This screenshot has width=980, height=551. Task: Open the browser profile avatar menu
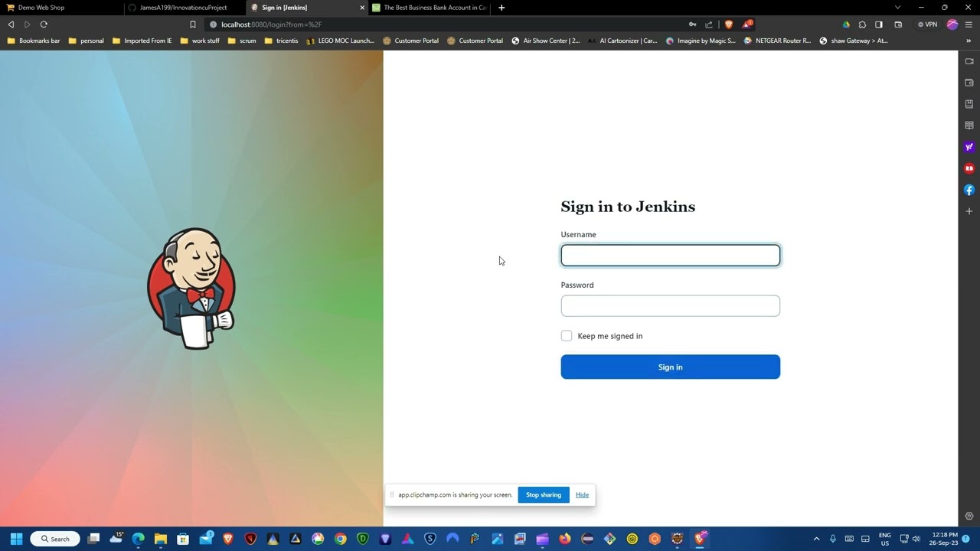tap(952, 24)
